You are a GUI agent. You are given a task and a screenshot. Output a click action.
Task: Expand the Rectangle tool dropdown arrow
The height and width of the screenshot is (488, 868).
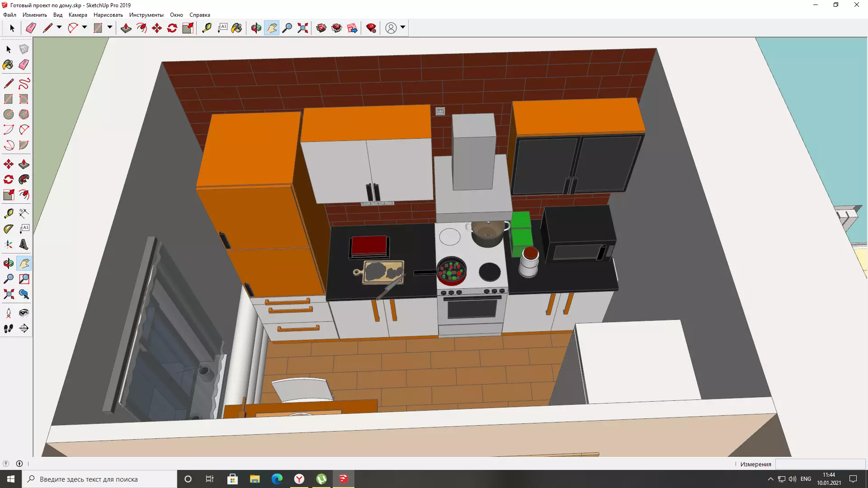click(110, 28)
